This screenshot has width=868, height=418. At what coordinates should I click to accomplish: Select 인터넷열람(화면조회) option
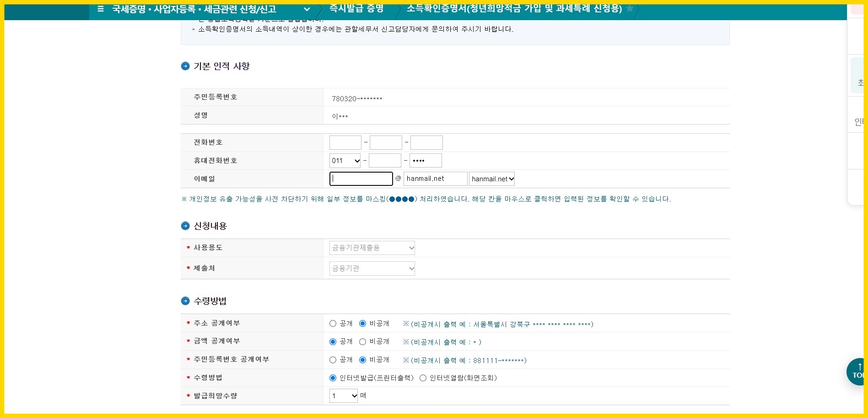(423, 378)
